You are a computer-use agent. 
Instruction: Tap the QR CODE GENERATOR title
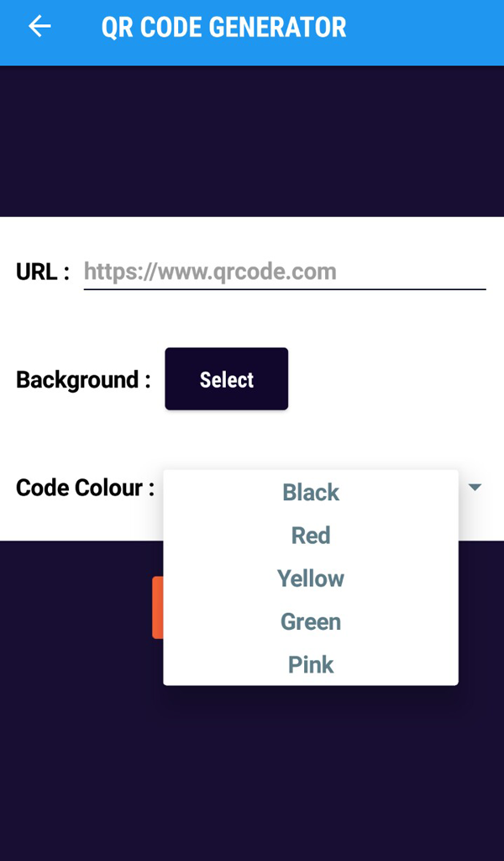click(x=223, y=27)
